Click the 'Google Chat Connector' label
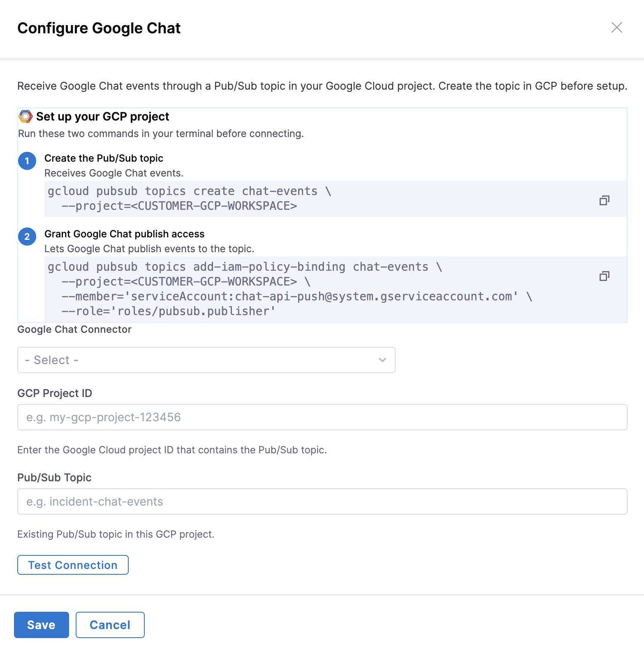Screen dimensions: 644x650 click(74, 330)
